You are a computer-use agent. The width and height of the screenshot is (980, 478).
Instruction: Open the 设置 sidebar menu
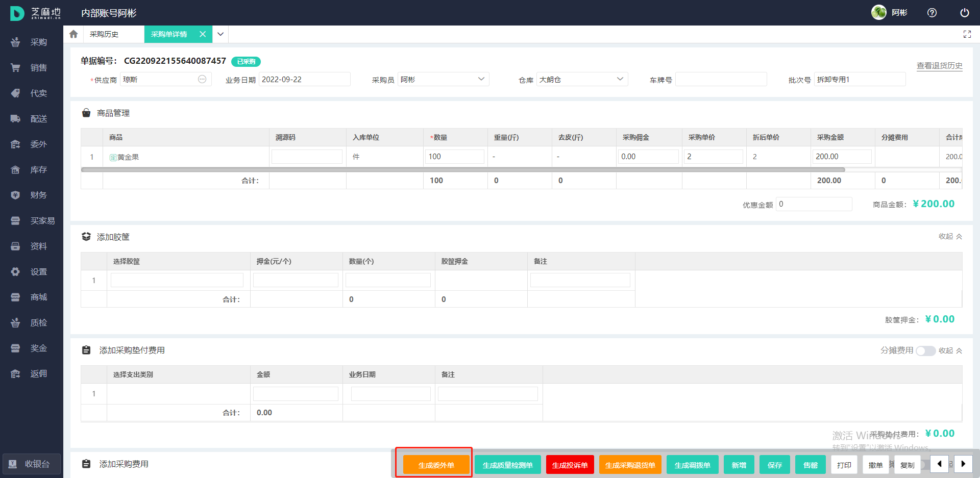32,272
